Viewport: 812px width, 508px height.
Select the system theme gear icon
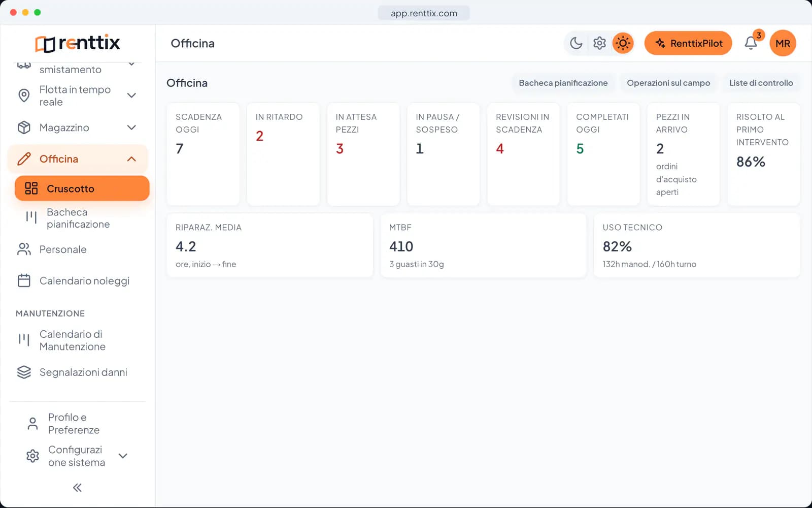[599, 43]
